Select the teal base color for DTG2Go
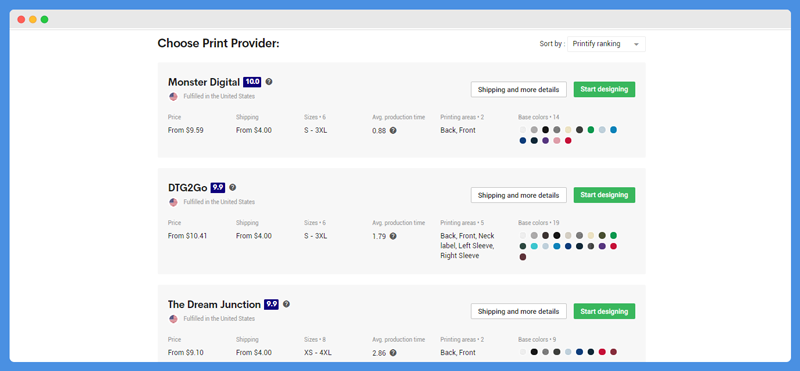The width and height of the screenshot is (800, 371). (534, 246)
